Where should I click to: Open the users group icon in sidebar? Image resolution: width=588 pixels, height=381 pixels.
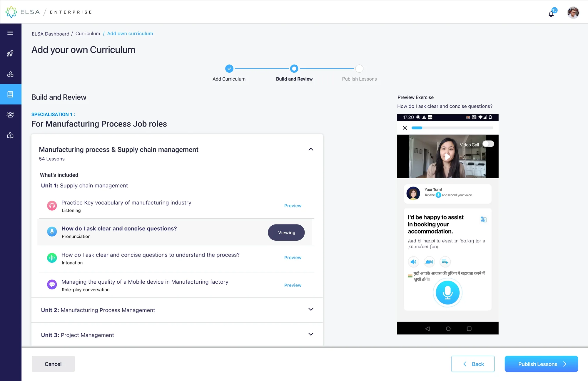(10, 115)
